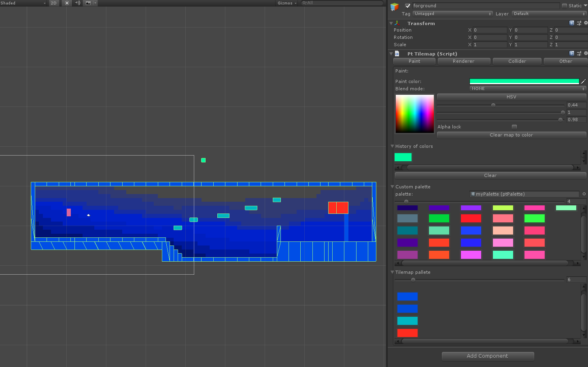Click the Add Component button
The width and height of the screenshot is (588, 367).
coord(488,356)
